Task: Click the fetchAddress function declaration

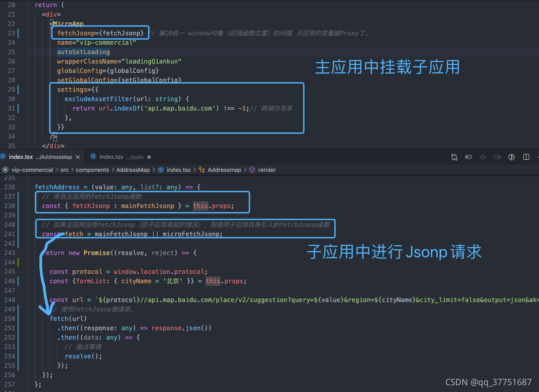Action: (x=57, y=187)
